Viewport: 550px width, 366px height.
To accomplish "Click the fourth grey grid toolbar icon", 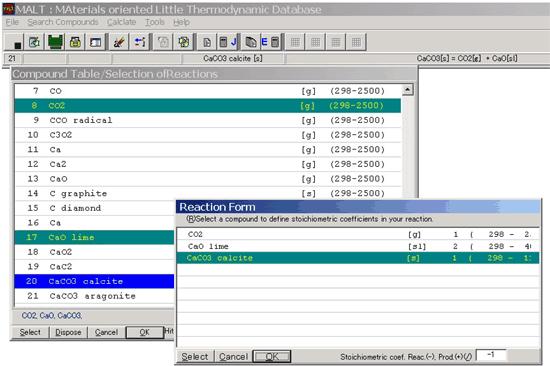I will [x=356, y=42].
